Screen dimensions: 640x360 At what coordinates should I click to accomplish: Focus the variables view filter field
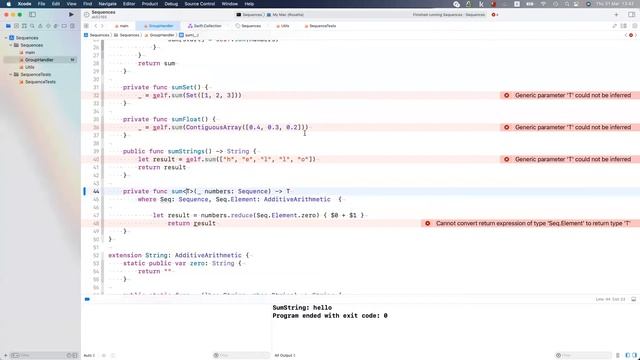click(241, 356)
